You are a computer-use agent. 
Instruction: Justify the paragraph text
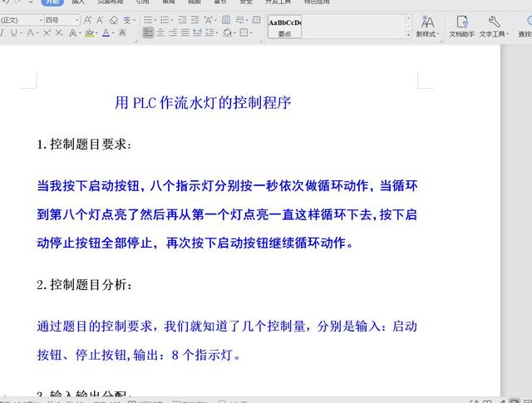(185, 32)
